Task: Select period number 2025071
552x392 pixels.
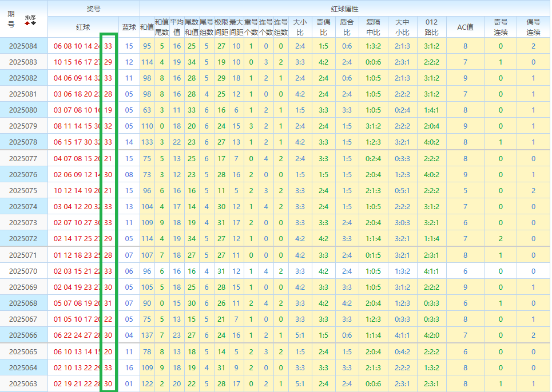Action: [23, 255]
